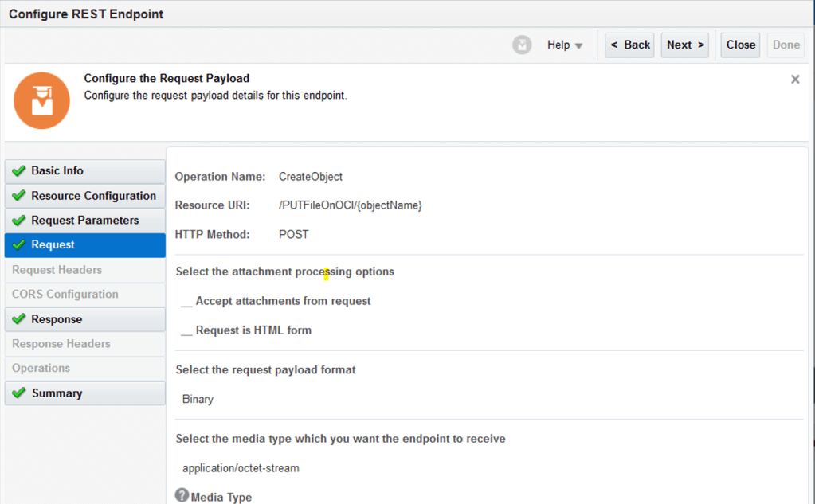The height and width of the screenshot is (504, 815).
Task: Open the Help dropdown menu
Action: 565,45
